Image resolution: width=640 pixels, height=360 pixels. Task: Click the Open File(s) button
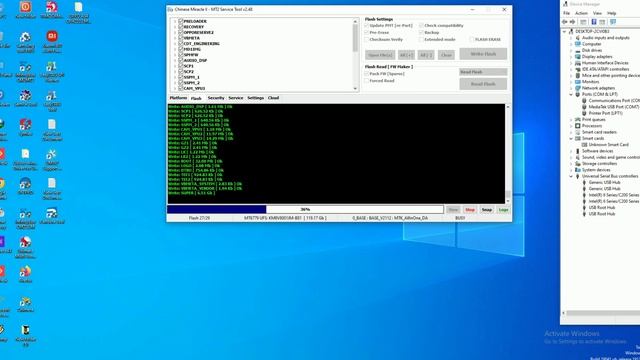point(380,55)
